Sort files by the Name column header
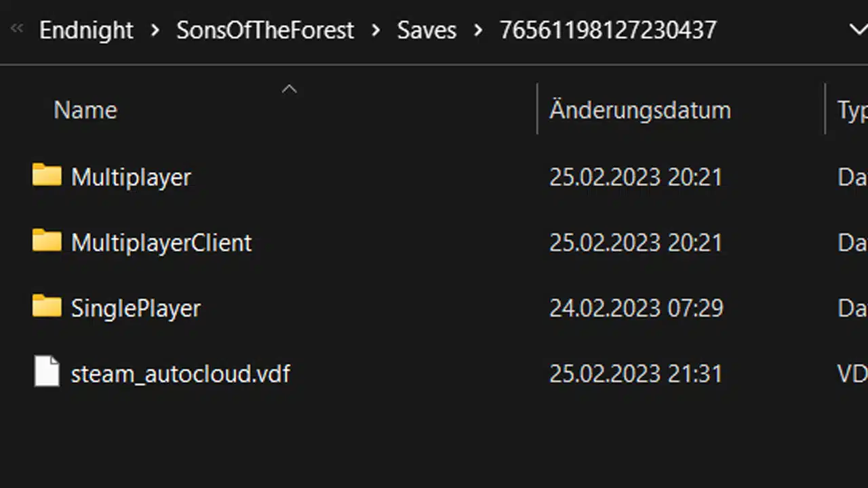This screenshot has width=868, height=488. point(85,110)
